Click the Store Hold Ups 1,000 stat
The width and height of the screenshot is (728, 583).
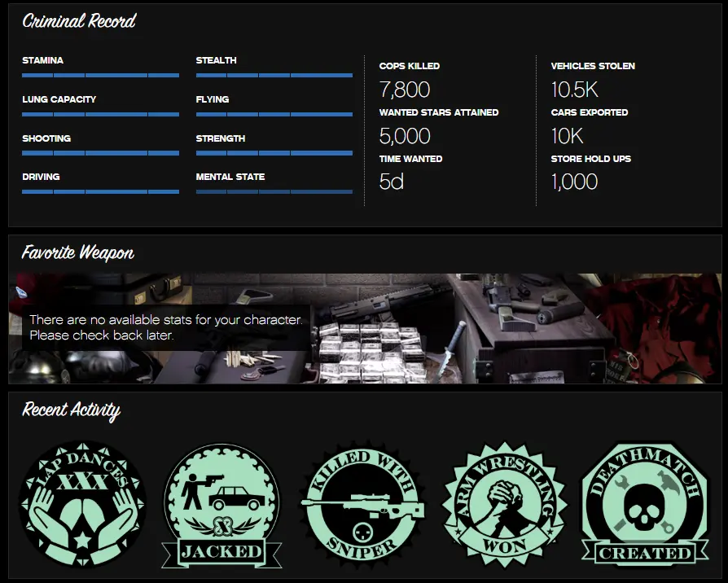tap(574, 182)
